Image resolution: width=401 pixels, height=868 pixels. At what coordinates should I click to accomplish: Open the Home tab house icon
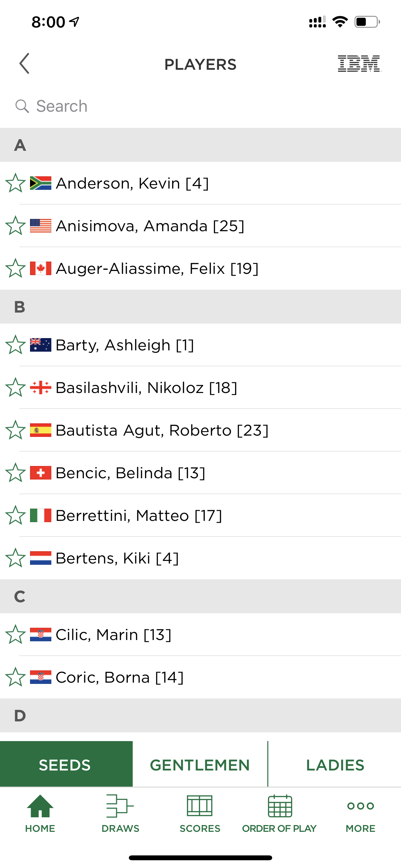(x=40, y=806)
